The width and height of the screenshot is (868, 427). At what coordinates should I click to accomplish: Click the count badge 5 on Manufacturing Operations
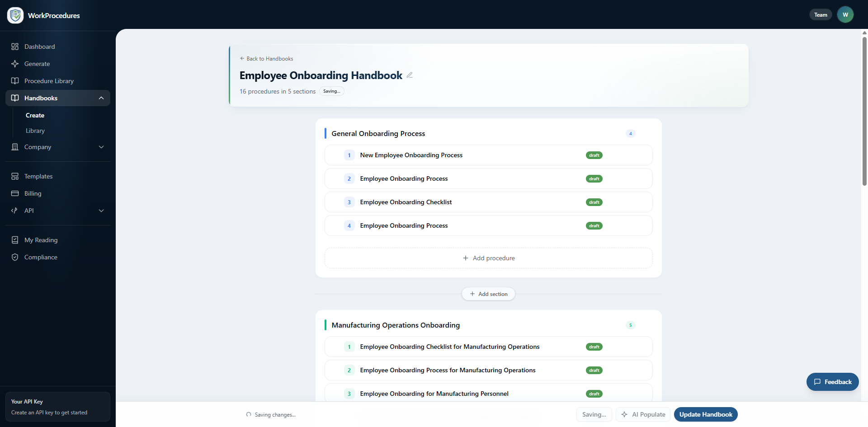tap(631, 325)
